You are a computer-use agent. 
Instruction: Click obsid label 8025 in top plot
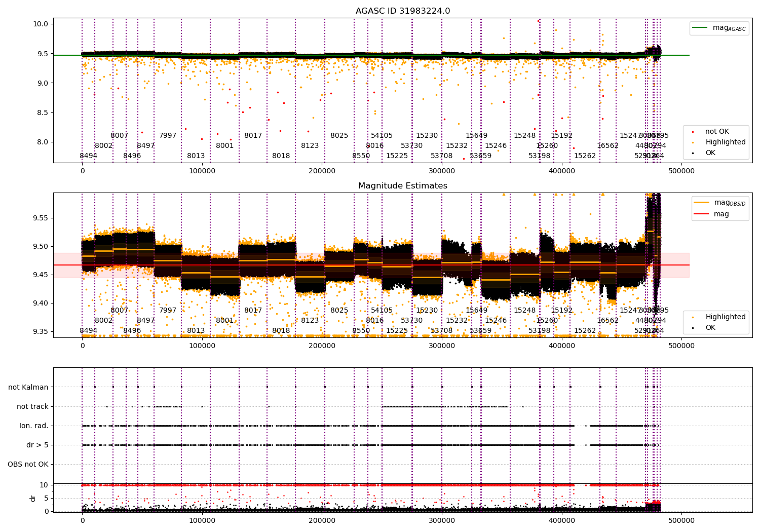[339, 136]
